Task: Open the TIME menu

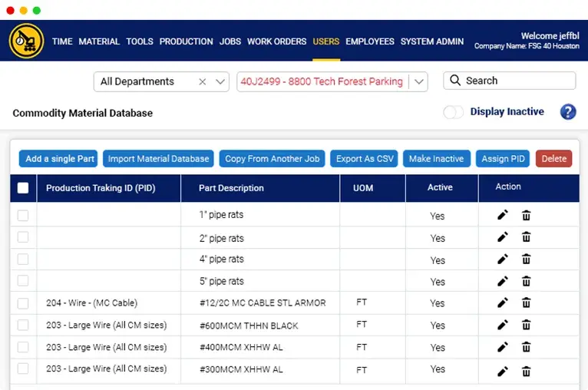Action: pos(62,41)
